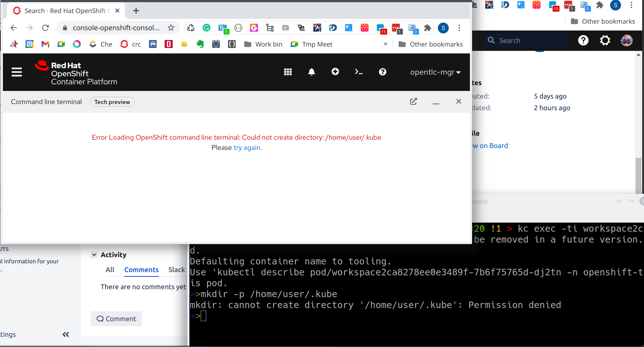The height and width of the screenshot is (347, 644).
Task: Bookmark this page with the star icon
Action: [171, 28]
